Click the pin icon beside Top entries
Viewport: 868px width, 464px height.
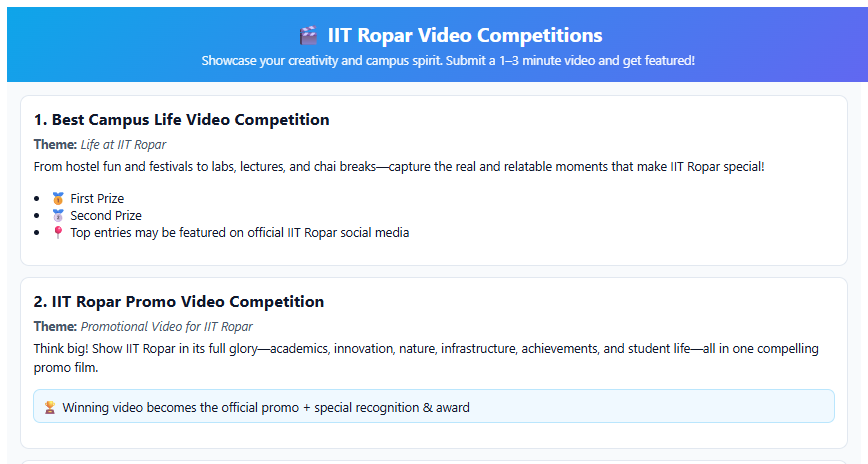pyautogui.click(x=58, y=233)
